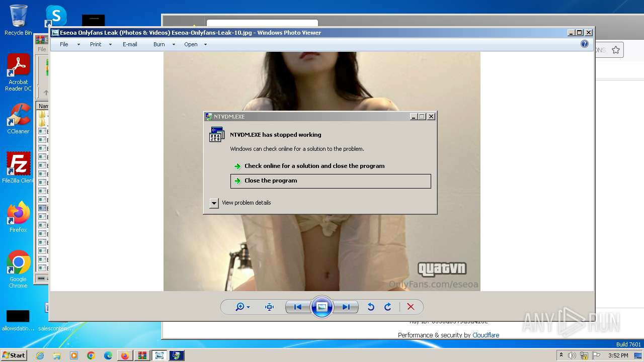Image resolution: width=644 pixels, height=362 pixels.
Task: Open Skype desktop icon
Action: pyautogui.click(x=56, y=16)
